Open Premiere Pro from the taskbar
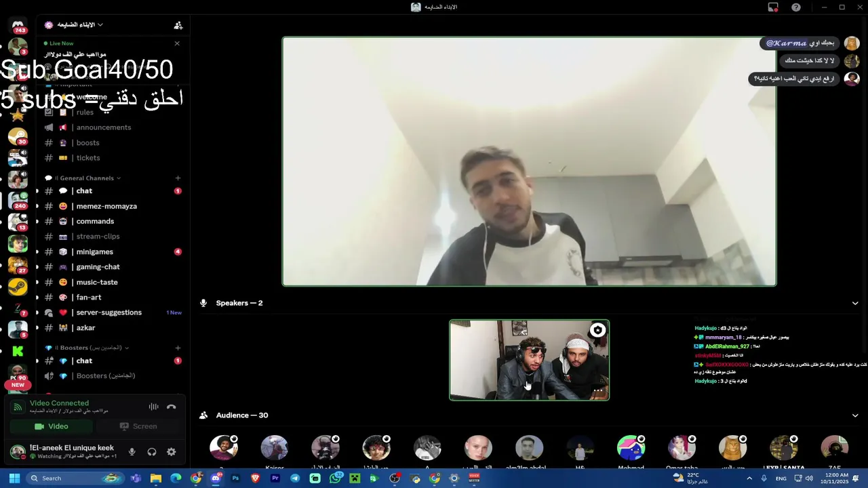Image resolution: width=868 pixels, height=488 pixels. click(x=275, y=479)
